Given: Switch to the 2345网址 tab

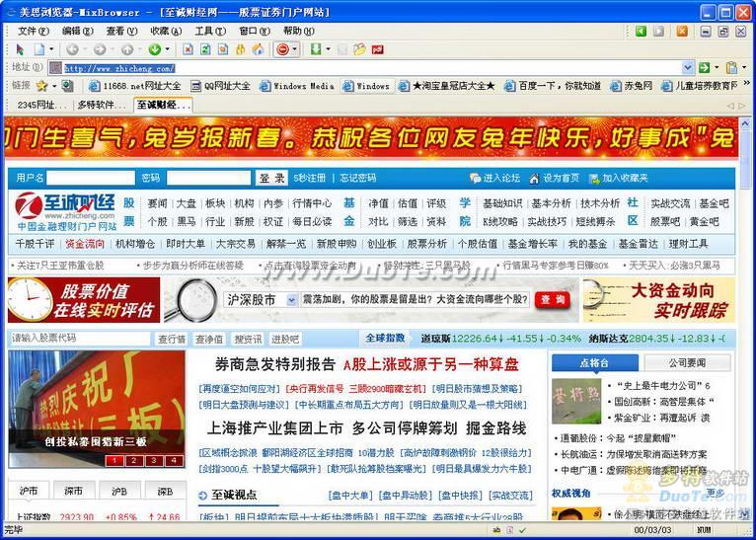Looking at the screenshot, I should click(41, 105).
